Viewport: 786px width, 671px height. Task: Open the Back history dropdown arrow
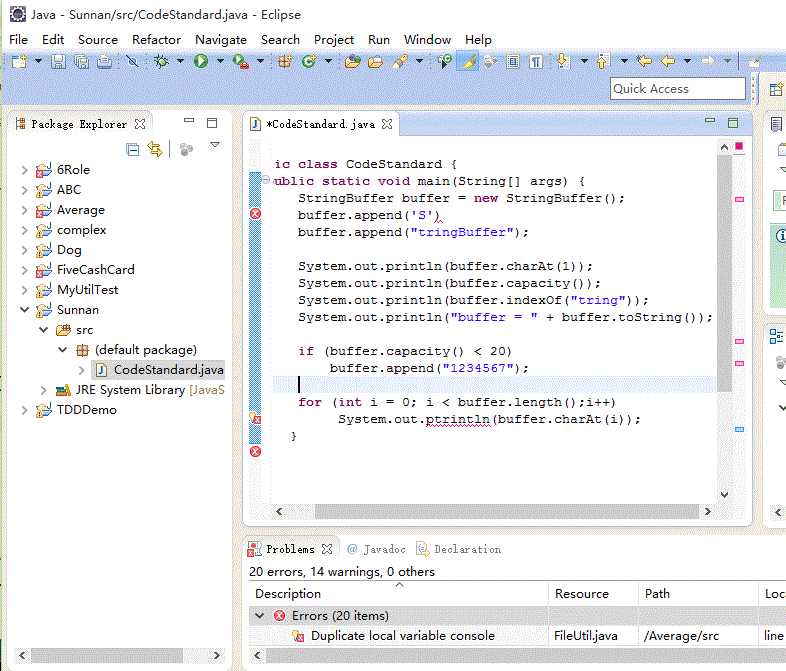[x=688, y=61]
